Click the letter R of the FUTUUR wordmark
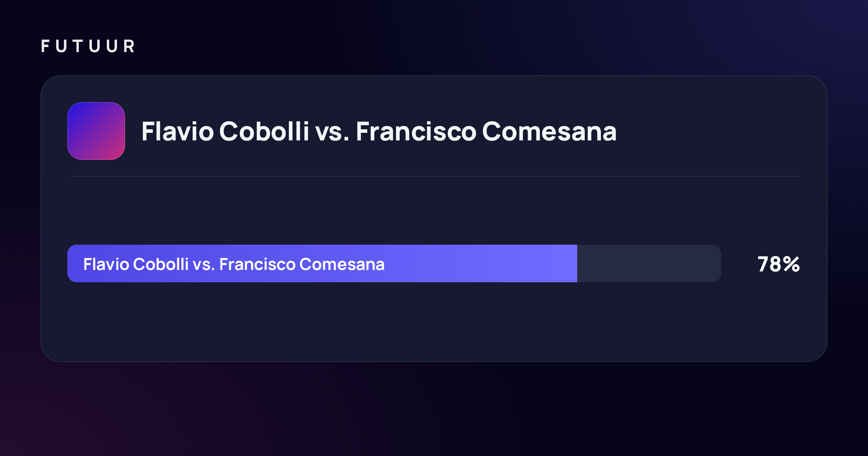This screenshot has height=456, width=868. pyautogui.click(x=129, y=46)
